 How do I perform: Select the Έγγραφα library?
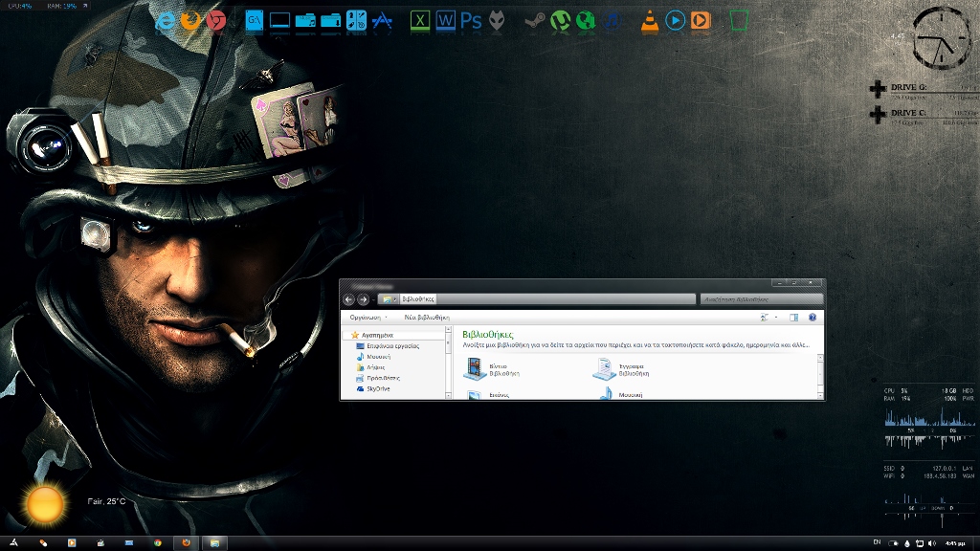click(x=622, y=369)
